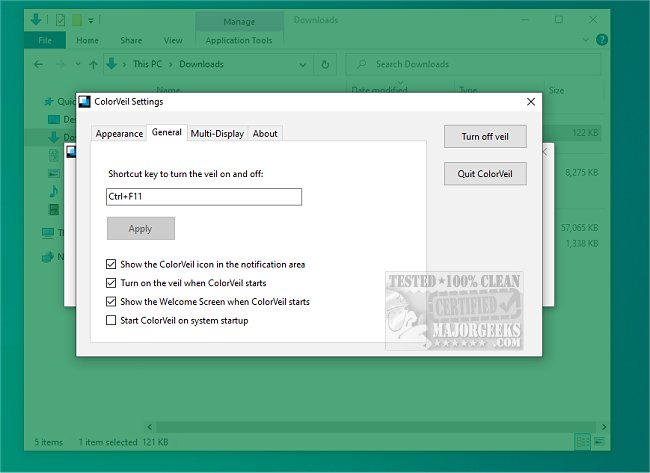The image size is (650, 473).
Task: Open the Multi-Display tab
Action: pyautogui.click(x=217, y=133)
